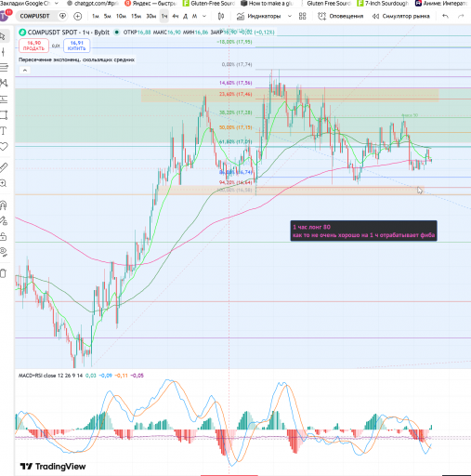Select the 1m timeframe
This screenshot has width=471, height=476.
(x=96, y=16)
